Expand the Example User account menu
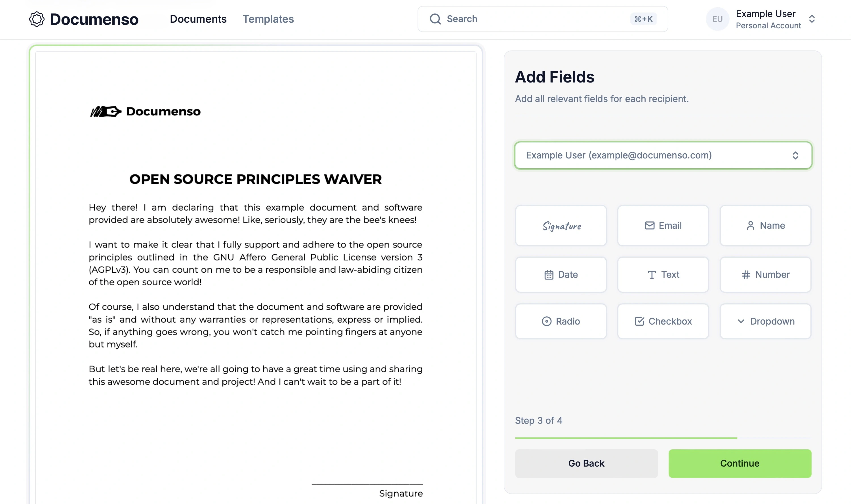Image resolution: width=851 pixels, height=504 pixels. (812, 19)
